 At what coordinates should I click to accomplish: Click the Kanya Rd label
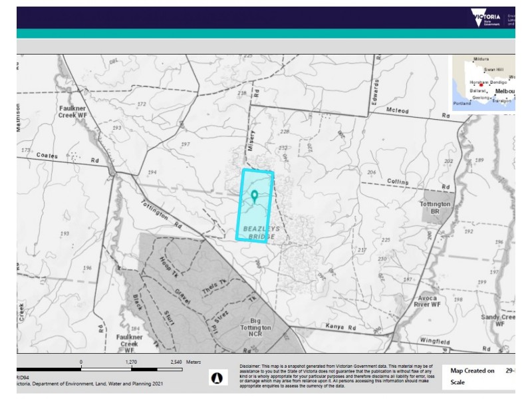[x=340, y=327]
